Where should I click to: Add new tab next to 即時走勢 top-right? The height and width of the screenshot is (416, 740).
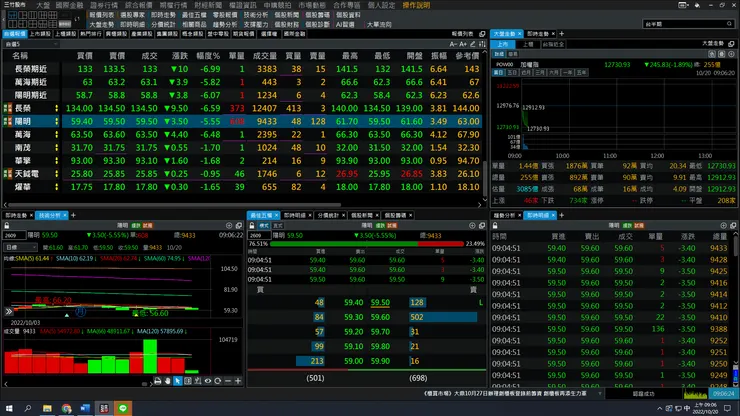pyautogui.click(x=562, y=34)
